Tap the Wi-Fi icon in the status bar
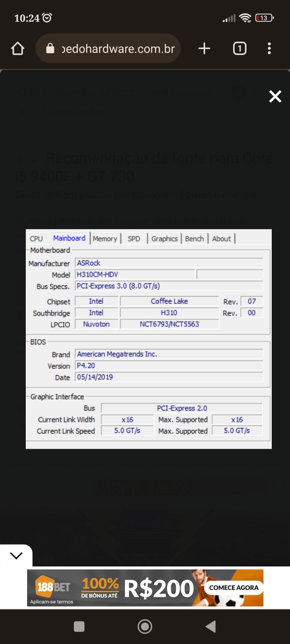This screenshot has width=290, height=644. click(245, 18)
